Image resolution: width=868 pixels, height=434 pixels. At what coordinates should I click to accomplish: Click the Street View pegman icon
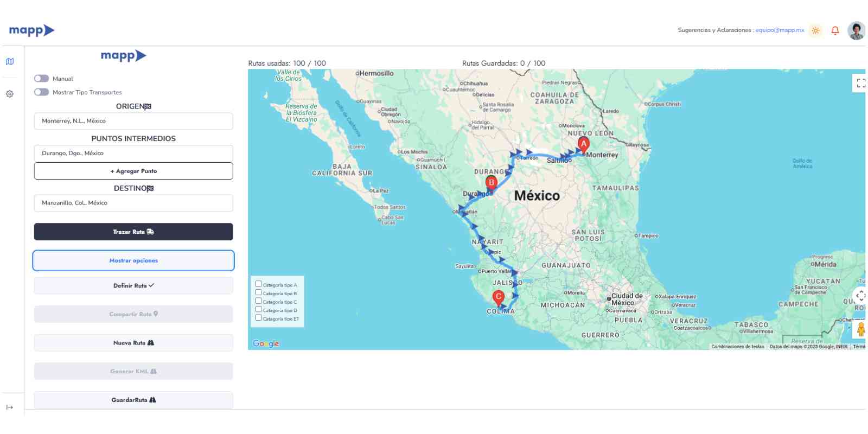pos(860,329)
